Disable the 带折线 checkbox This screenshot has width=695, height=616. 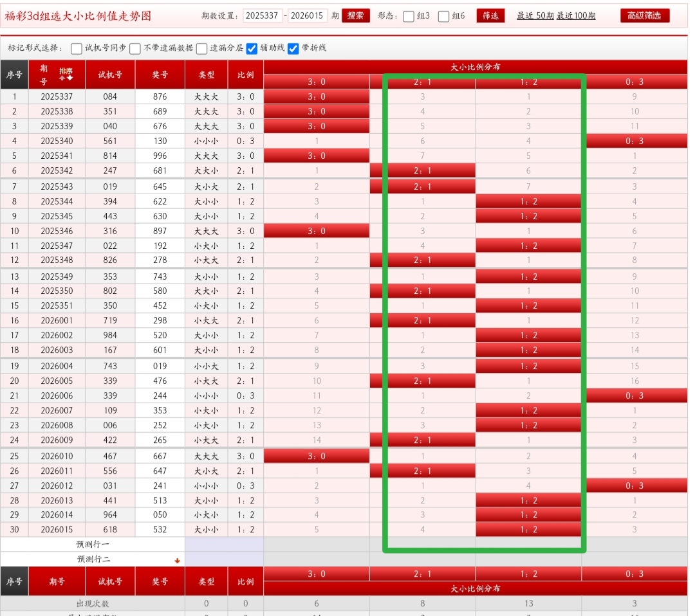[293, 48]
